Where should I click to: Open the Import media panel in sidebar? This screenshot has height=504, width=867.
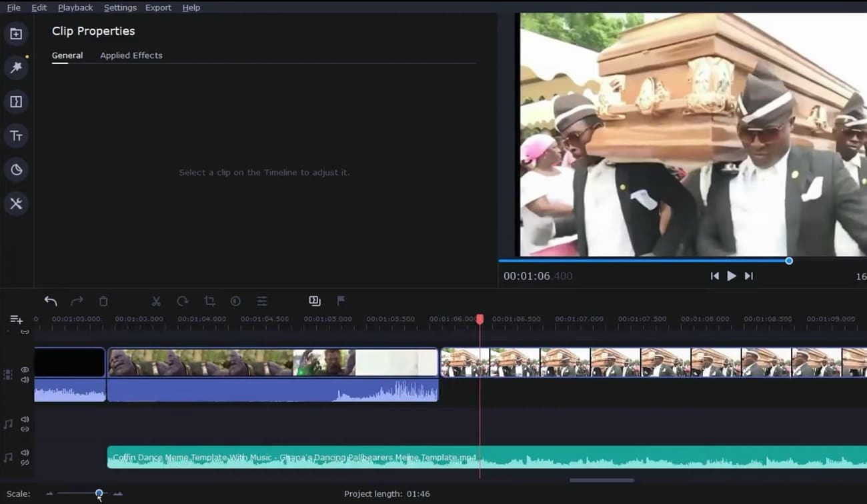tap(16, 34)
